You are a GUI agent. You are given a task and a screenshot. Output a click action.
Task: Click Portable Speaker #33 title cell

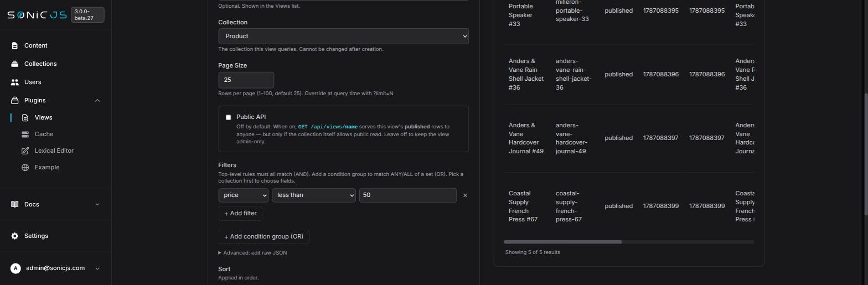[520, 15]
